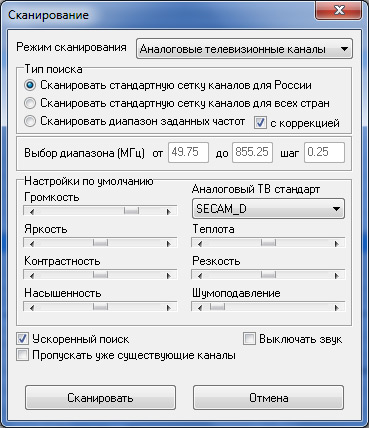Toggle the с коррекцией checkbox

point(260,123)
